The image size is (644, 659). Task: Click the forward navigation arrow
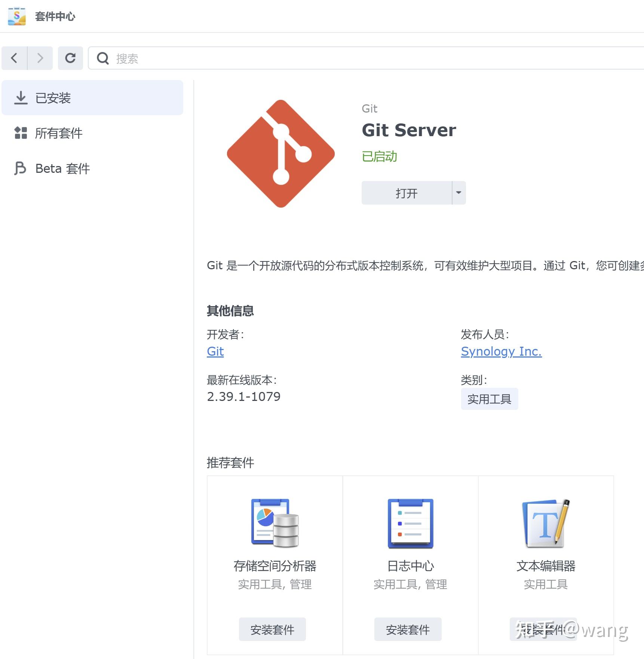[40, 58]
